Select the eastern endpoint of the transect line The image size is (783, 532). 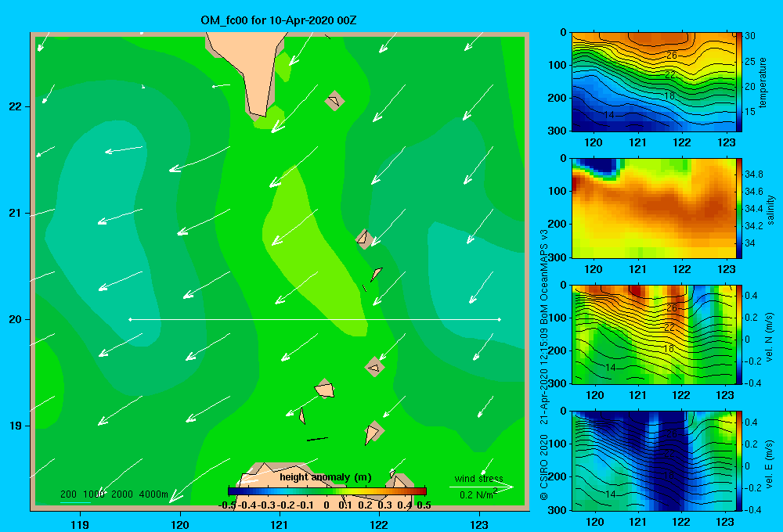coord(500,319)
